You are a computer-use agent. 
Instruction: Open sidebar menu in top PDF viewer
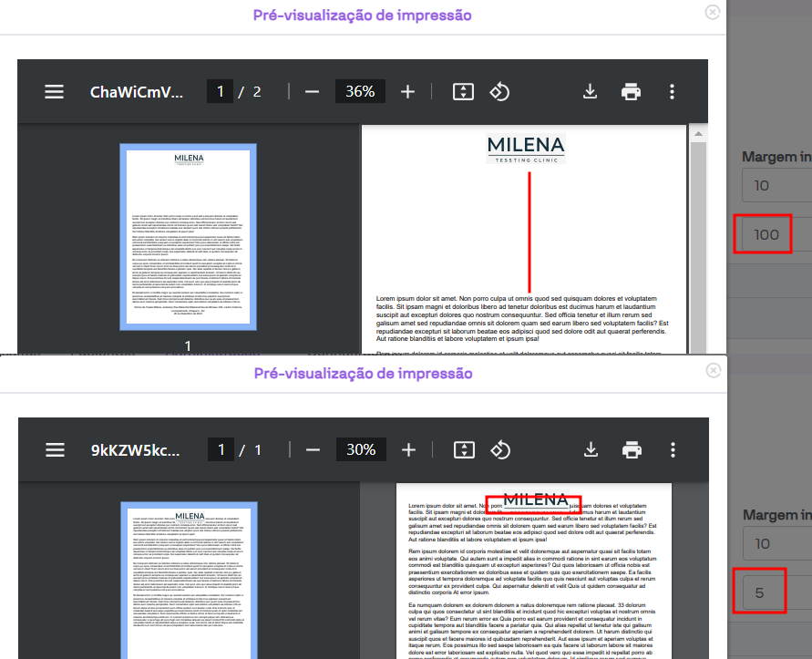coord(55,92)
